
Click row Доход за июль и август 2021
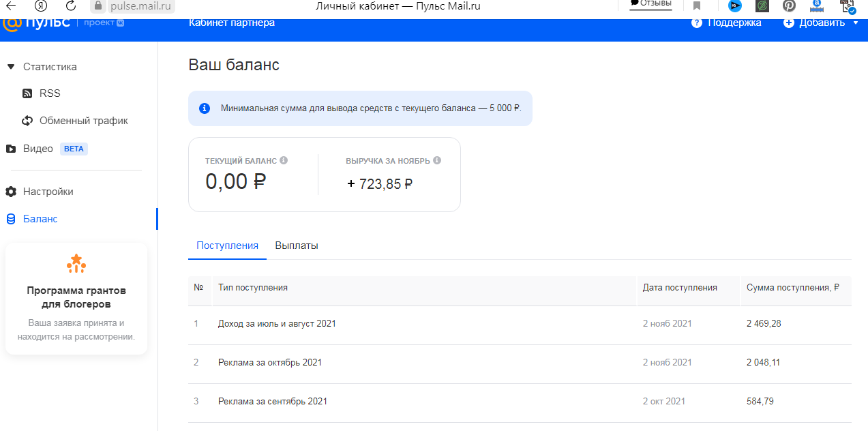click(520, 324)
